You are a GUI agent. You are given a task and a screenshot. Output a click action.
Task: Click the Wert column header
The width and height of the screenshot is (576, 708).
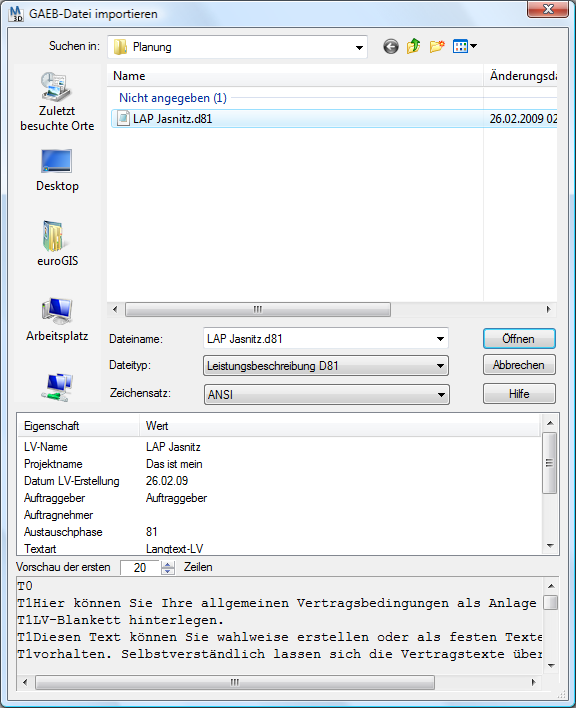(339, 426)
